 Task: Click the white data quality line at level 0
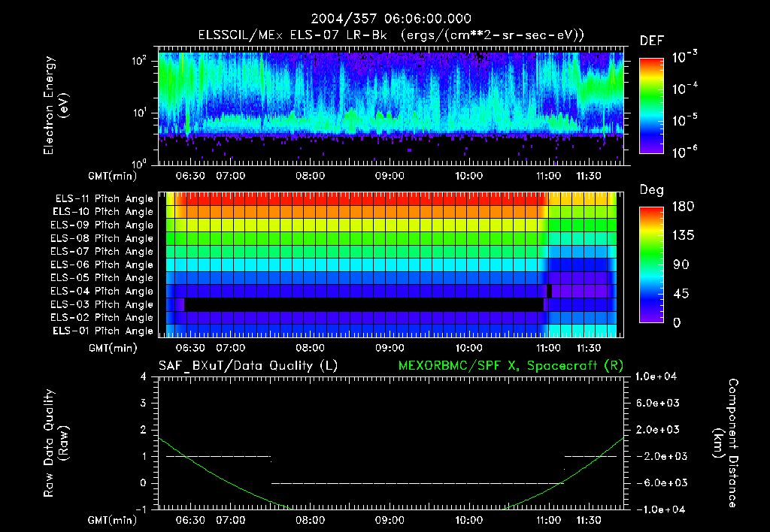pos(417,483)
